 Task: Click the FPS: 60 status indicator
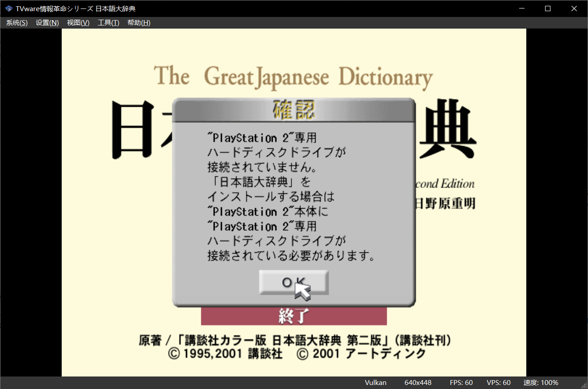(x=461, y=383)
